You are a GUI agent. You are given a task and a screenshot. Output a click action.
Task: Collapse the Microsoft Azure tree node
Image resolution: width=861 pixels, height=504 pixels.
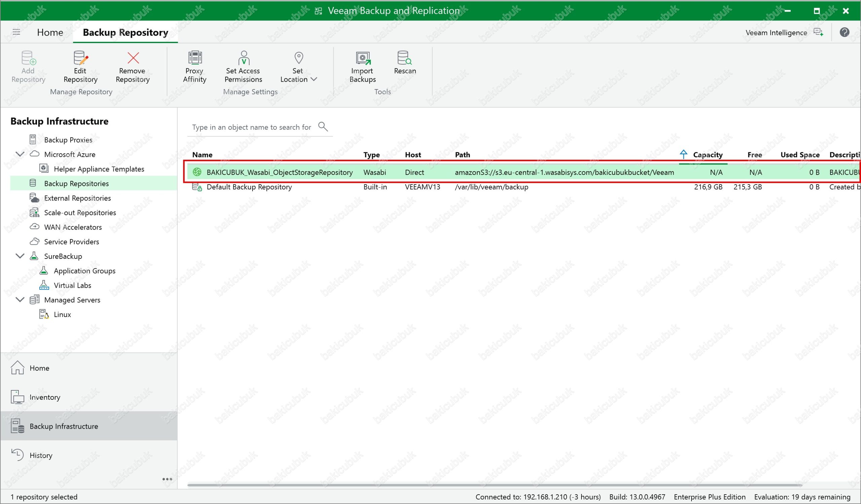[x=20, y=154]
